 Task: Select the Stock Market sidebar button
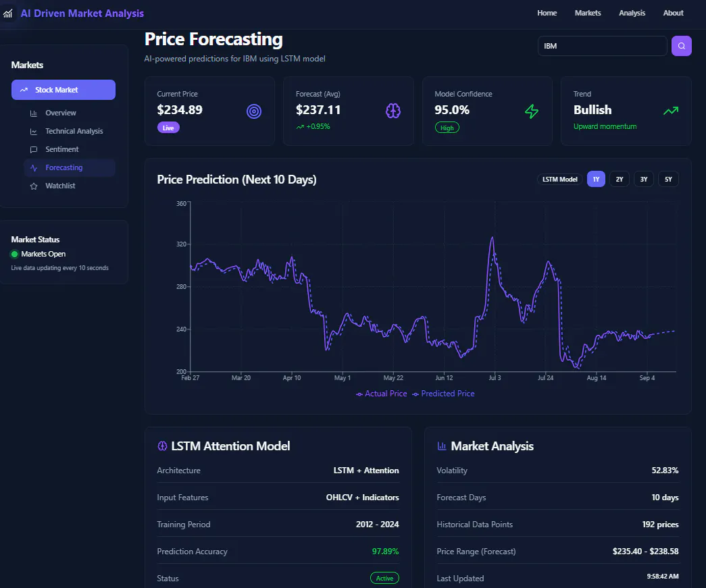pyautogui.click(x=64, y=90)
